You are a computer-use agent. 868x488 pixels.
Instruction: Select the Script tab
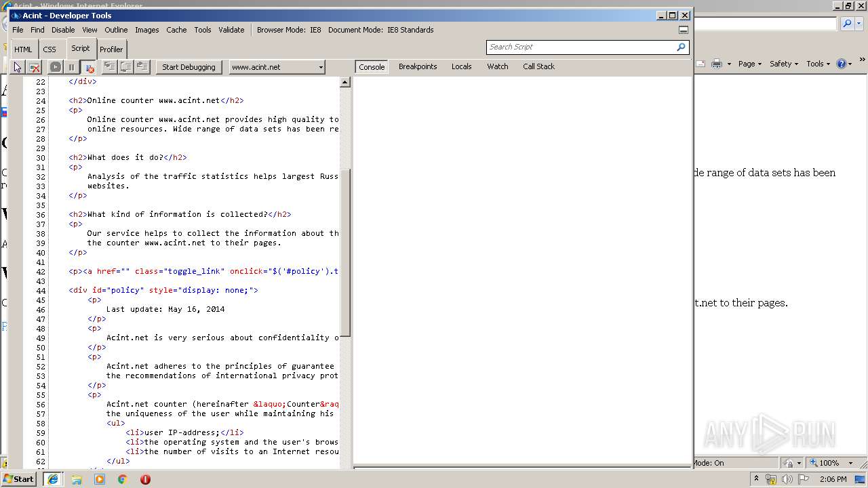[x=81, y=48]
